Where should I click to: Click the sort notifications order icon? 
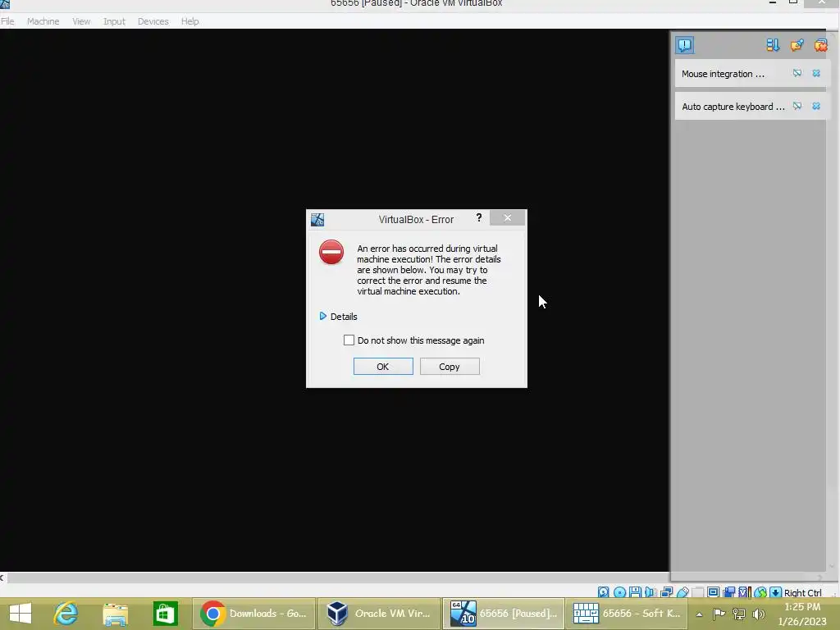pyautogui.click(x=773, y=45)
